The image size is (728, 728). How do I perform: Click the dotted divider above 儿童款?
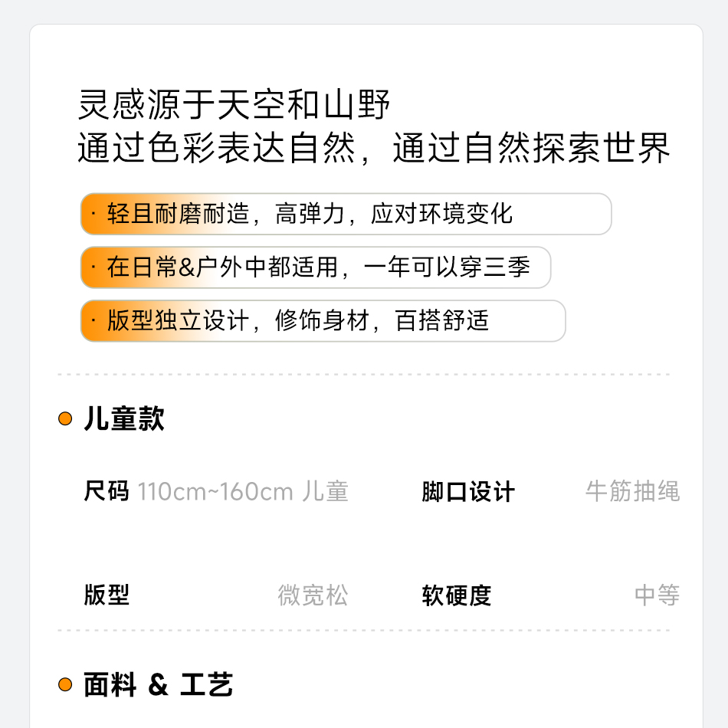point(364,375)
